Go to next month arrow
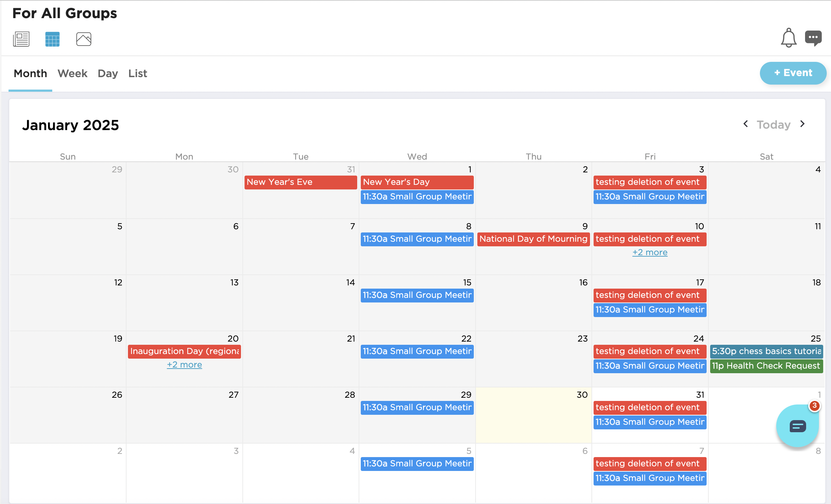Image resolution: width=831 pixels, height=504 pixels. coord(803,124)
